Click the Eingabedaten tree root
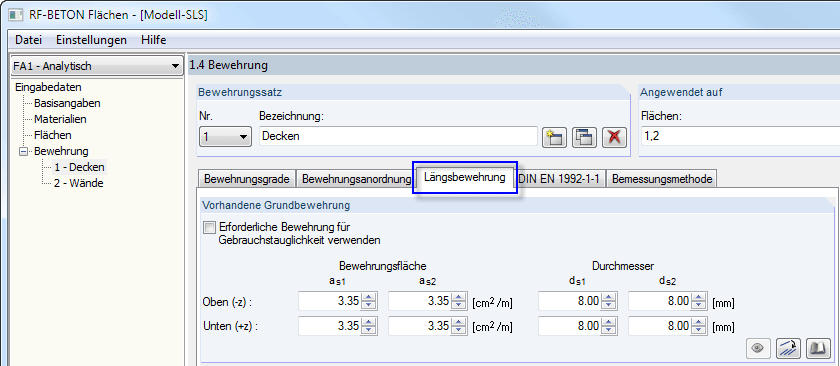Screen dimensions: 840x366 [x=48, y=87]
